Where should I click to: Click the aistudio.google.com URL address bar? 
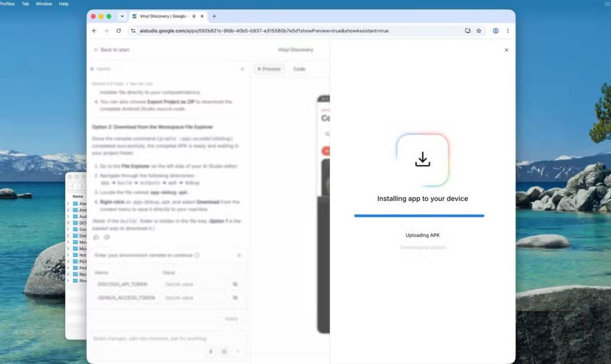[x=264, y=31]
